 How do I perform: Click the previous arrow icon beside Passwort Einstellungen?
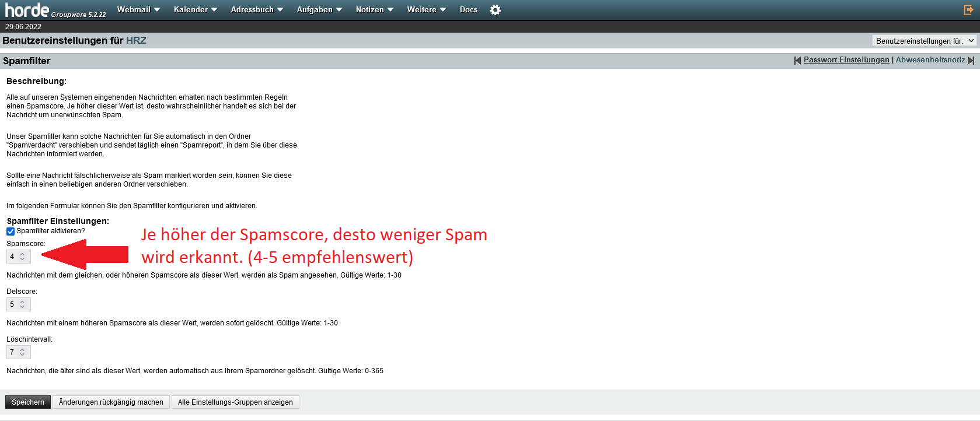[797, 61]
